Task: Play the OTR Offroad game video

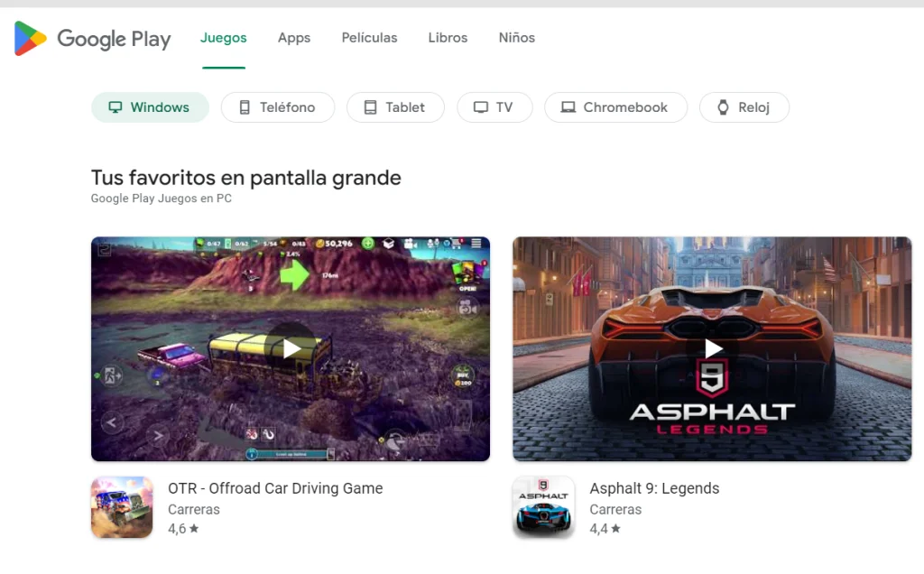Action: pyautogui.click(x=291, y=349)
